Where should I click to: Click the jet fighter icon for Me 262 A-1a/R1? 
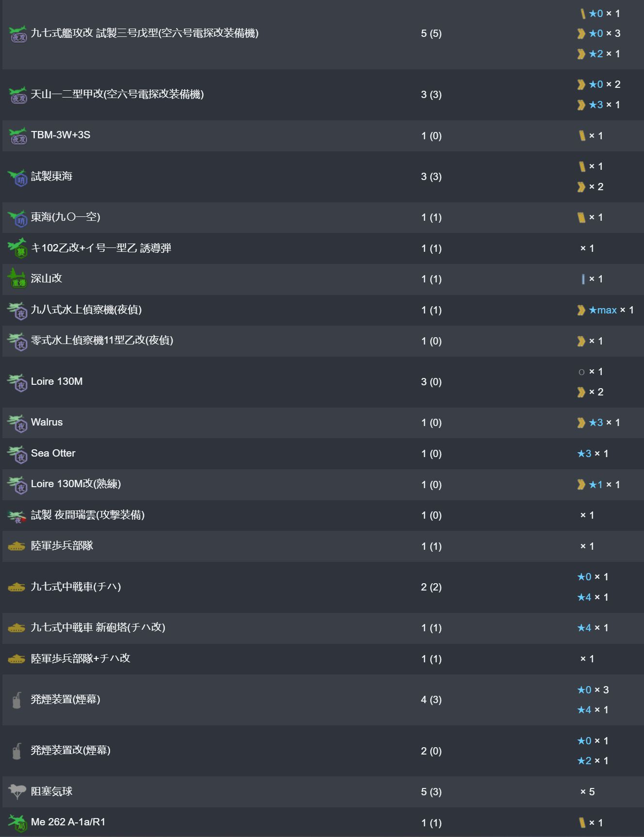[17, 822]
